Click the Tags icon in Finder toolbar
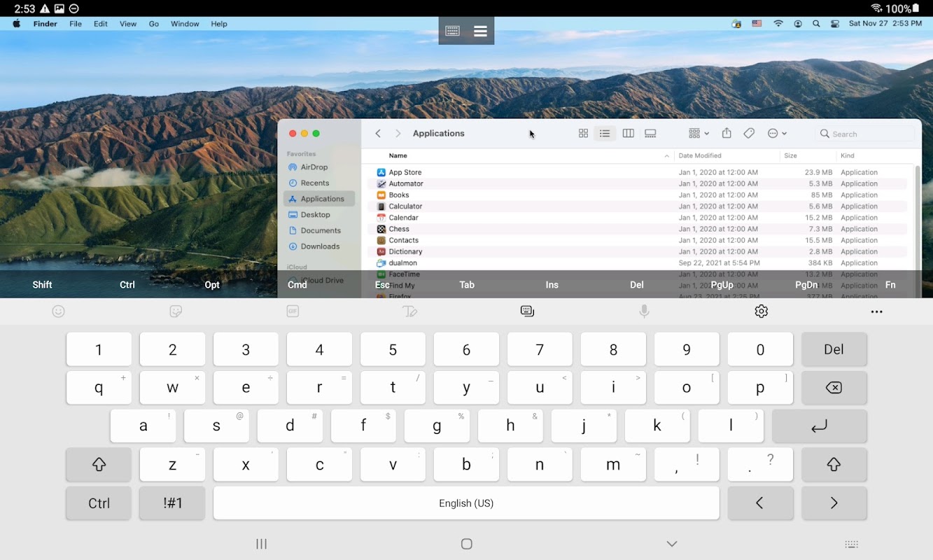This screenshot has height=560, width=933. [749, 133]
